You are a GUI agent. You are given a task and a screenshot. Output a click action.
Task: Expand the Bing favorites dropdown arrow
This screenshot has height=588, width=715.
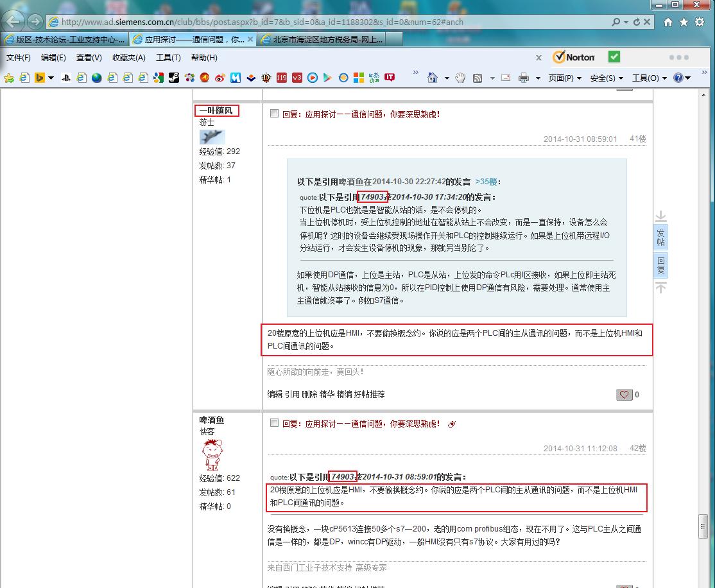[x=51, y=78]
